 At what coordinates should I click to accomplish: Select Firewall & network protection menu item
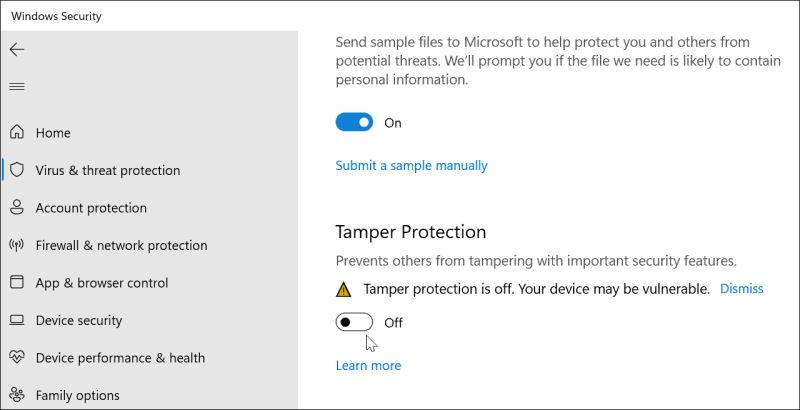(121, 245)
